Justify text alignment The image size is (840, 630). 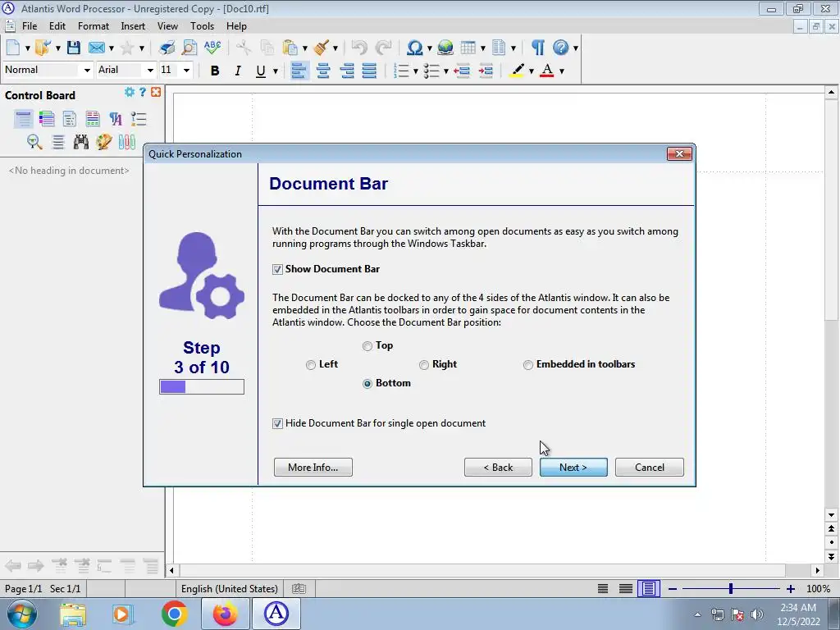[369, 71]
